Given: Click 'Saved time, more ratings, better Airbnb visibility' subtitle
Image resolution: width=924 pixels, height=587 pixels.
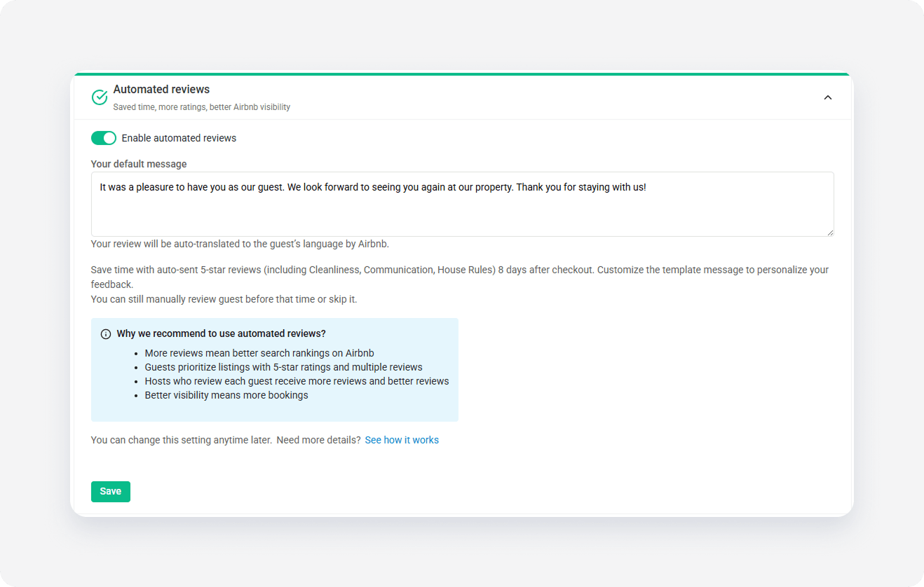Looking at the screenshot, I should (x=202, y=107).
